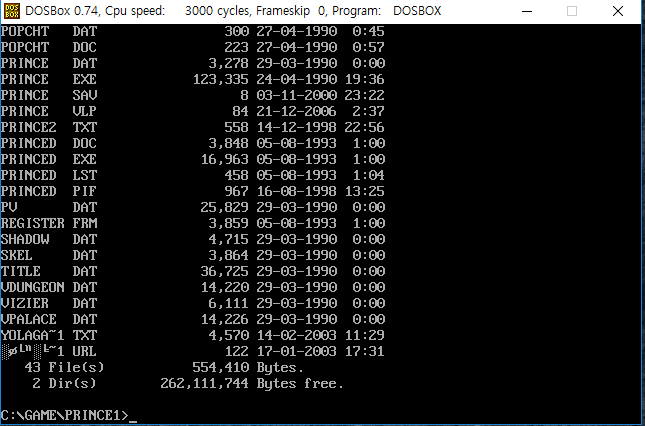Click the PV DAT file name

pos(49,208)
